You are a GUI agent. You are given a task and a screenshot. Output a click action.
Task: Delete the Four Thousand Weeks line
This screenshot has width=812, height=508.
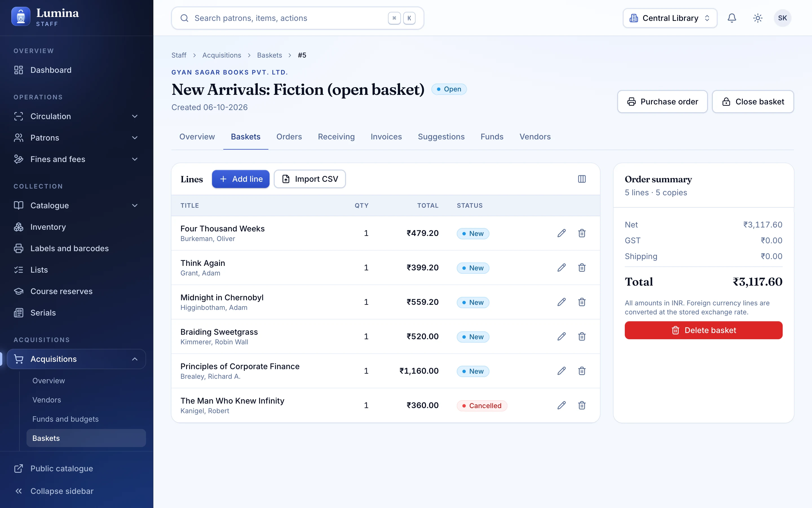click(x=582, y=233)
